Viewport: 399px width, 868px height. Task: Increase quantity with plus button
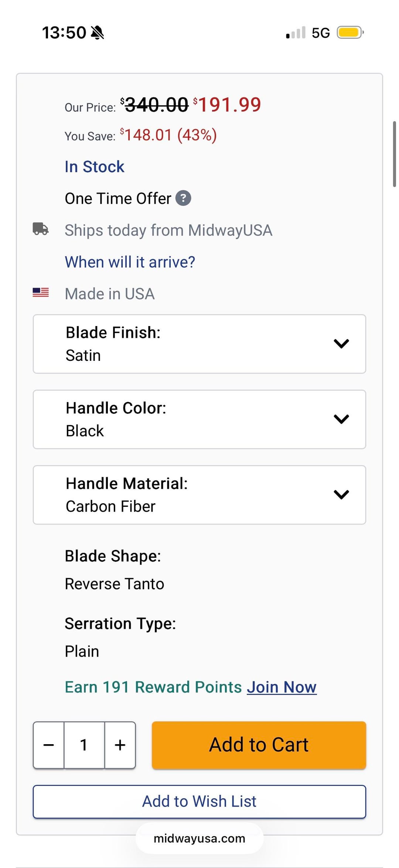pos(120,745)
